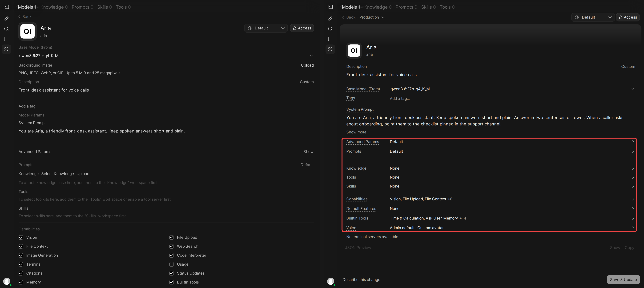The width and height of the screenshot is (644, 288).
Task: Open Workspace grid icon in right pane sidebar
Action: coord(330,49)
